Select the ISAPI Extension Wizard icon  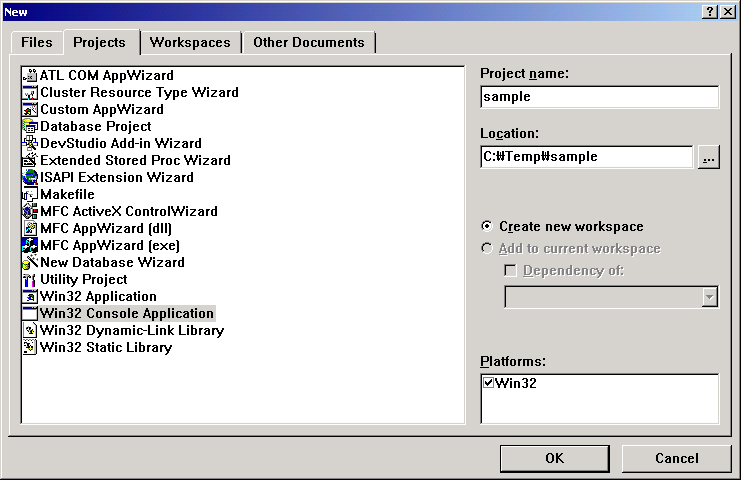[30, 177]
